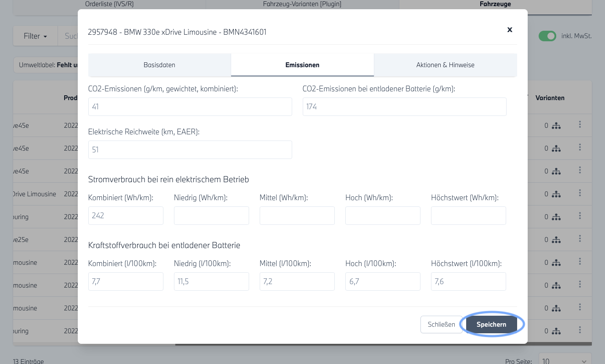
Task: Open three-dot menu for Drive Limousine row
Action: click(580, 193)
